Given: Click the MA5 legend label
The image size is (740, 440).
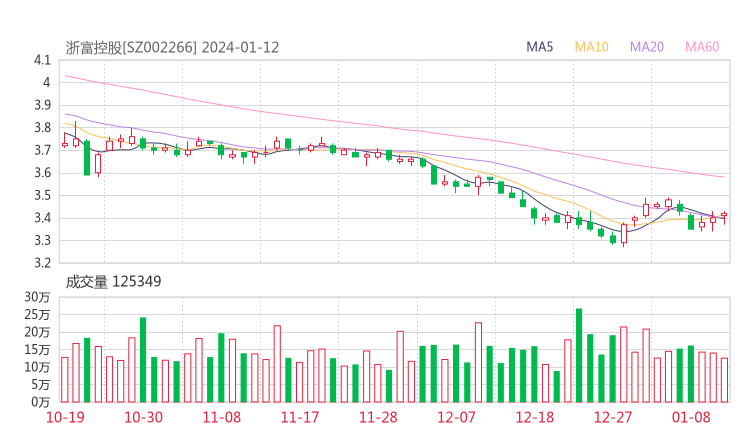Looking at the screenshot, I should (539, 47).
